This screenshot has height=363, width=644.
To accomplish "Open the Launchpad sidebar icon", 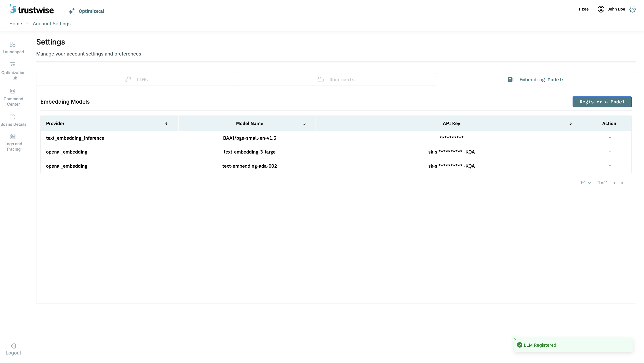I will click(x=13, y=44).
